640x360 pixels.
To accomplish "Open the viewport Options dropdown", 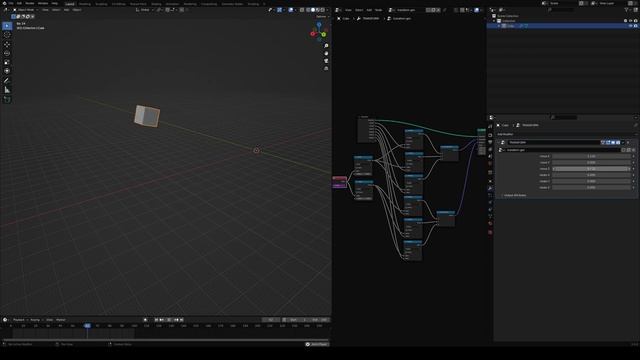I will [x=322, y=16].
